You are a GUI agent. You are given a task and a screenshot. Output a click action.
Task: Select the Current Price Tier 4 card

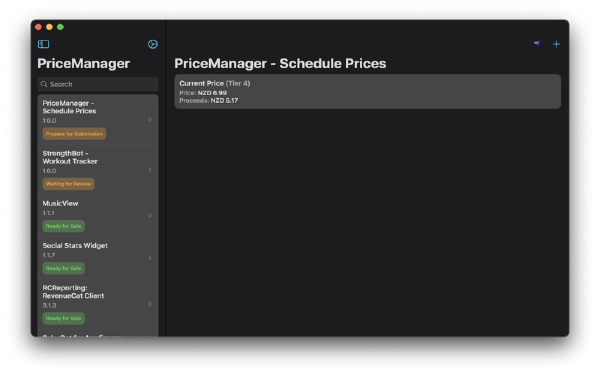pyautogui.click(x=368, y=91)
